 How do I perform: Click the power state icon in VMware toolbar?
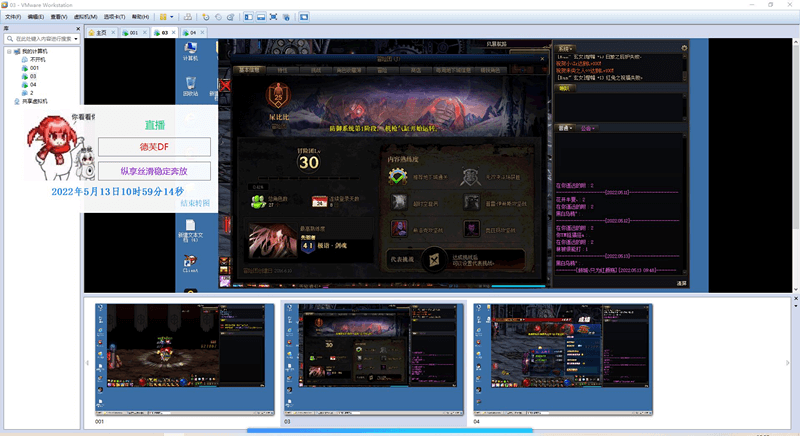click(163, 17)
